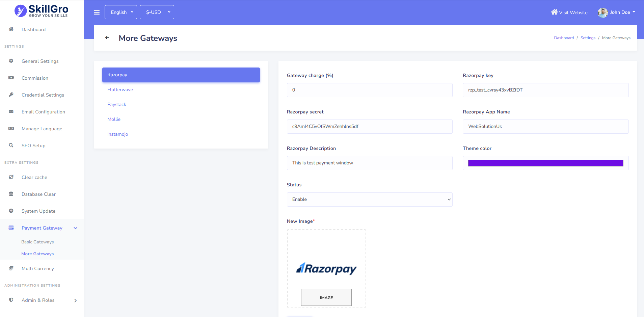Open the English language dropdown
The width and height of the screenshot is (644, 317).
[121, 12]
